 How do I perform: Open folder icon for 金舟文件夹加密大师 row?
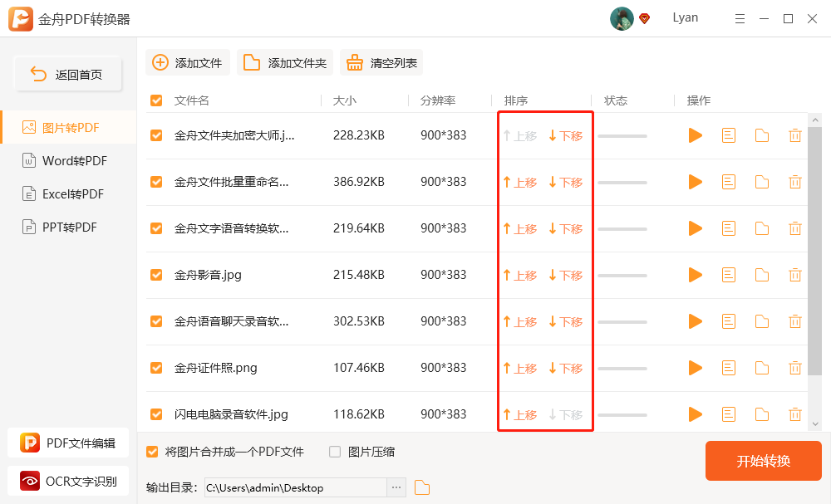click(762, 135)
